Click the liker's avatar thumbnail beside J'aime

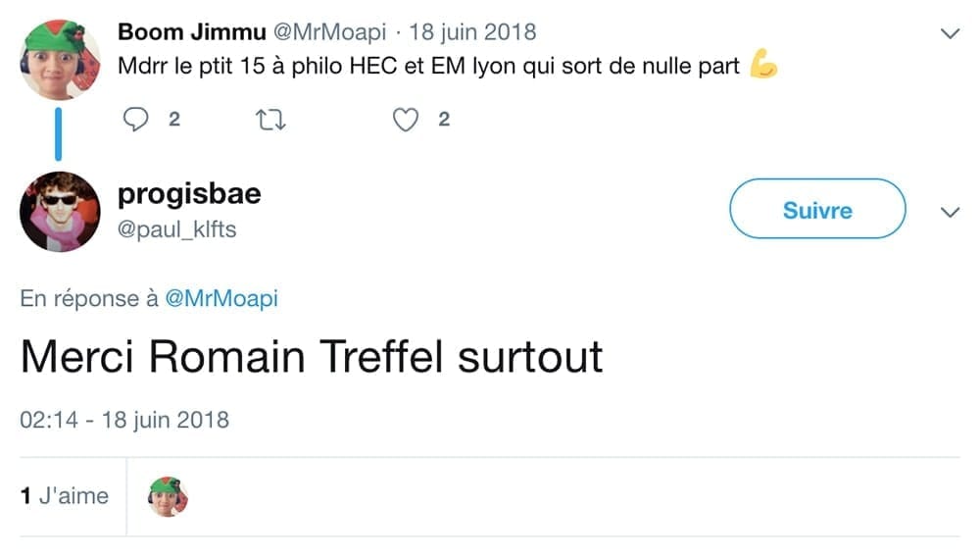pyautogui.click(x=168, y=496)
